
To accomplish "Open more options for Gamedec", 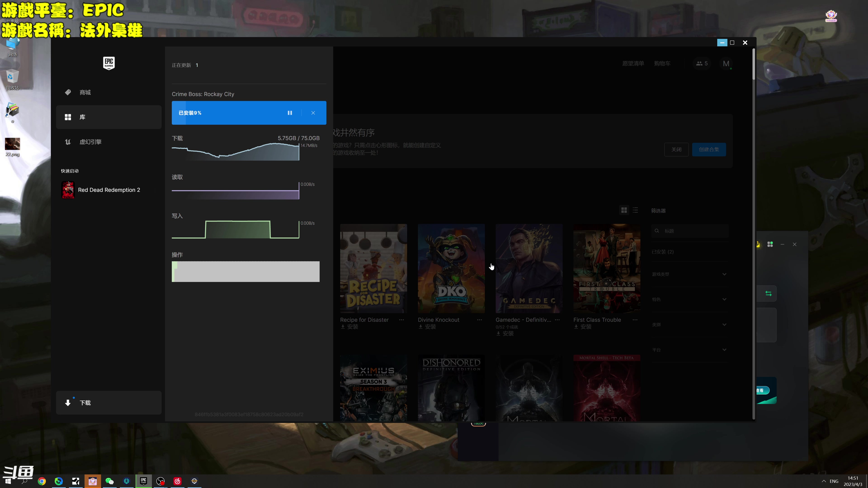I will click(557, 320).
